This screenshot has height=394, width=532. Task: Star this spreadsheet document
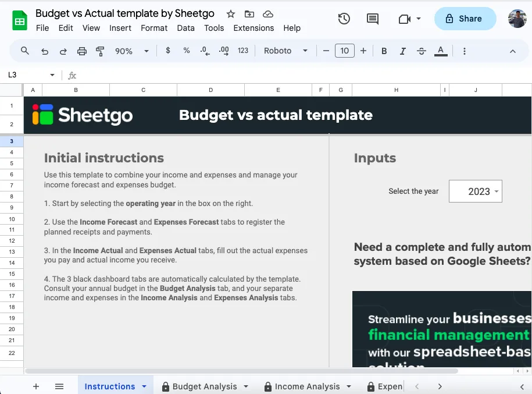(x=231, y=14)
